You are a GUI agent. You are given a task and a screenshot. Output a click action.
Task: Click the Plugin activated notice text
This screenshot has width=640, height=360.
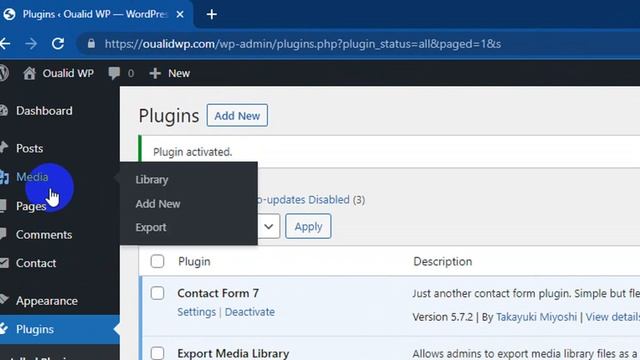pos(193,152)
